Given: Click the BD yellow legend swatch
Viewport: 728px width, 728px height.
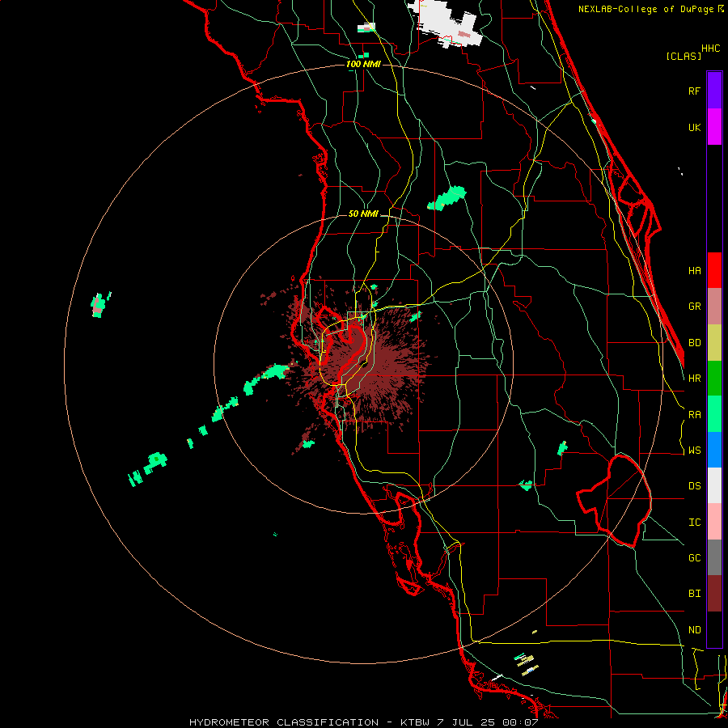Looking at the screenshot, I should coord(714,343).
